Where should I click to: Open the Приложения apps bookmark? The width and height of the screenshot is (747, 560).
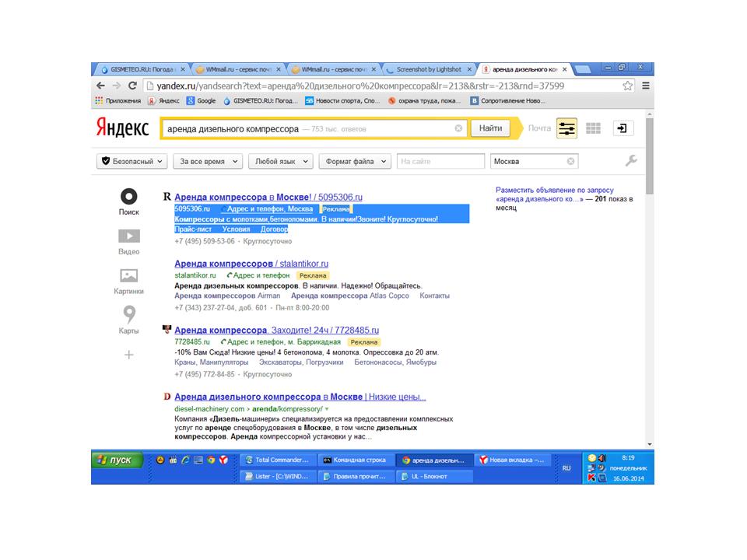point(118,100)
